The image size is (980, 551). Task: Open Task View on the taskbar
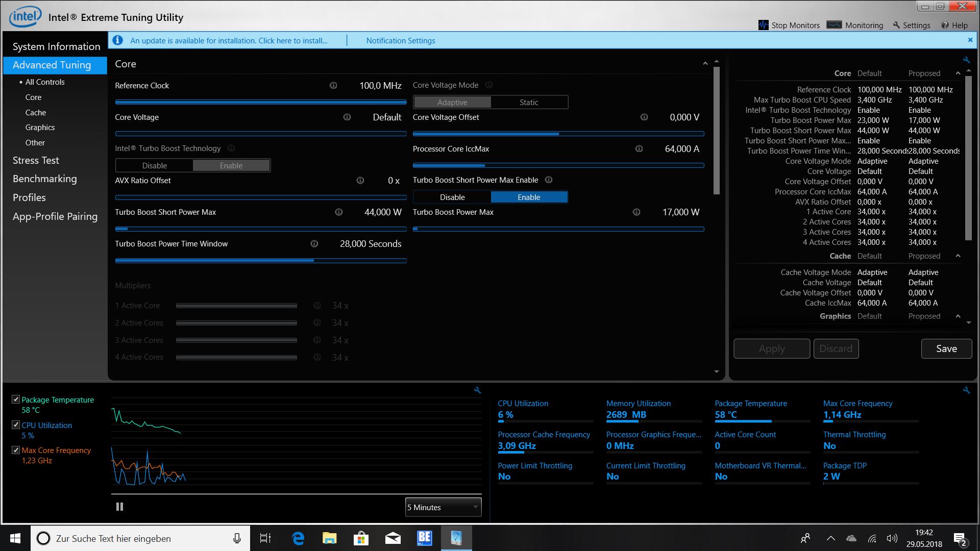[x=265, y=538]
